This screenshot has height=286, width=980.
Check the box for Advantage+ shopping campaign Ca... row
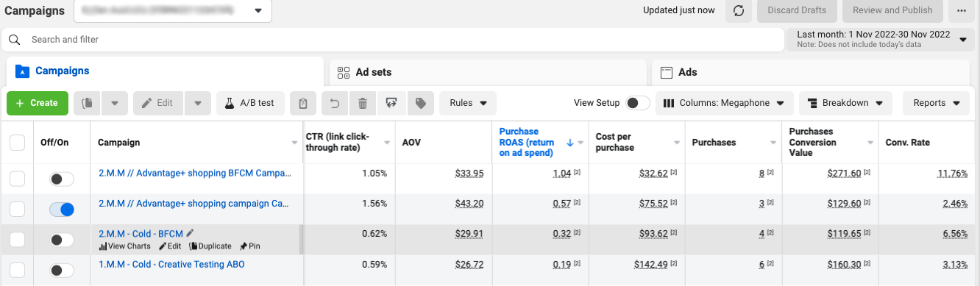coord(17,210)
